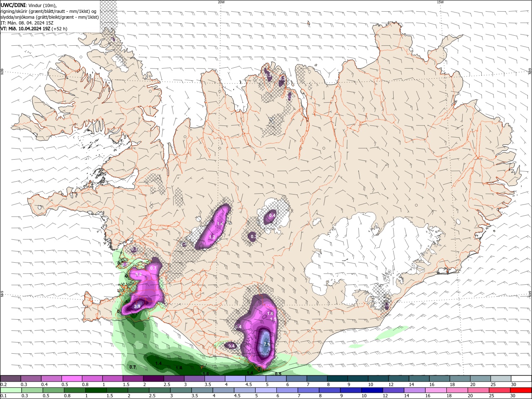532x399 pixels.
Task: Click the '15W' longitude label at top
Action: click(x=440, y=2)
